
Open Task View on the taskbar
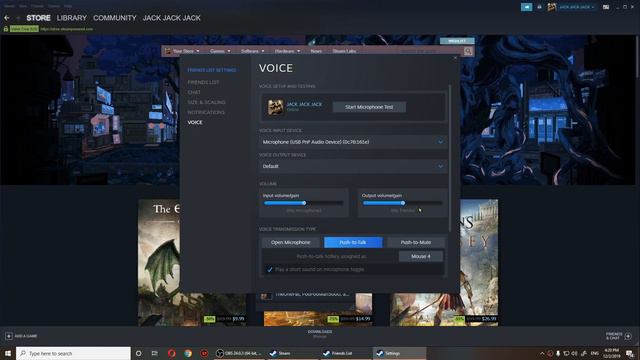tap(154, 353)
